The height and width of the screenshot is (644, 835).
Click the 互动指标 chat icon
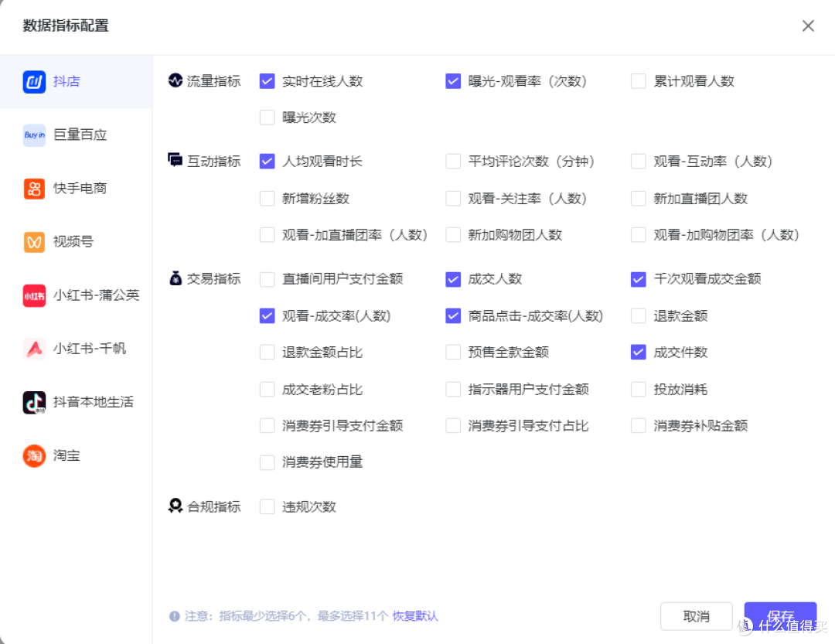(176, 160)
